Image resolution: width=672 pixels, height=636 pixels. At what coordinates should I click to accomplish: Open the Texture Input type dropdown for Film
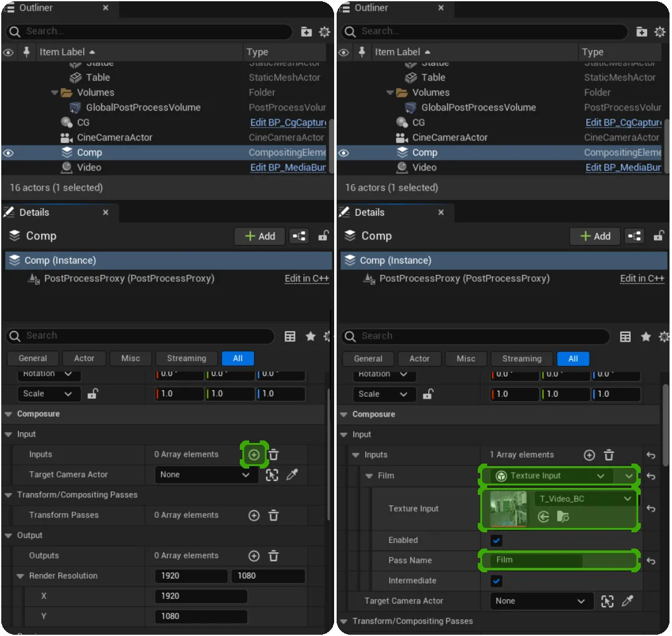click(550, 476)
